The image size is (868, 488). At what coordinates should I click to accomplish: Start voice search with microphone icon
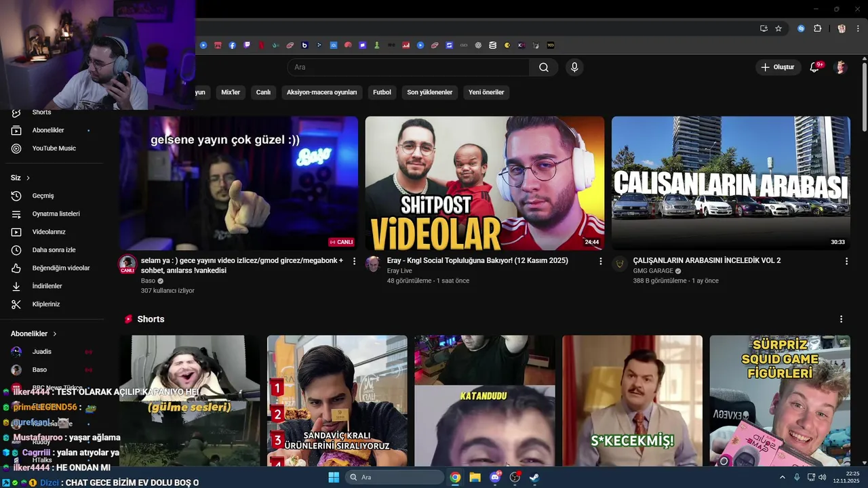[x=574, y=67]
